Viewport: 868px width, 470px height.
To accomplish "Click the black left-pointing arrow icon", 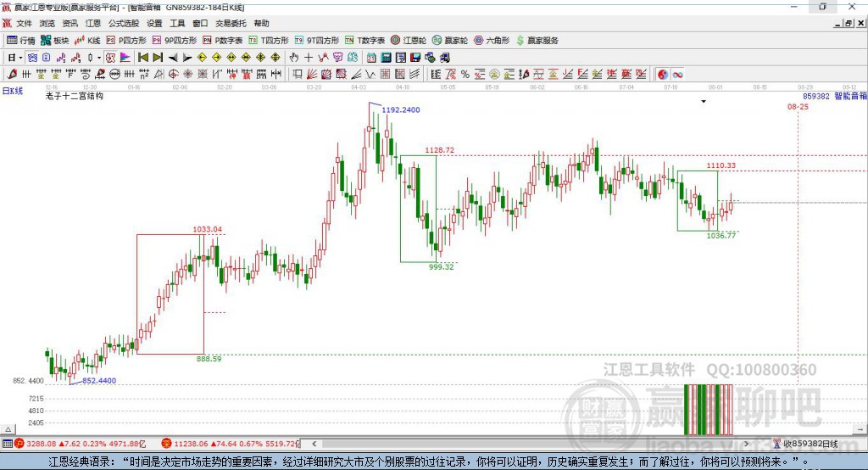I will pyautogui.click(x=173, y=58).
